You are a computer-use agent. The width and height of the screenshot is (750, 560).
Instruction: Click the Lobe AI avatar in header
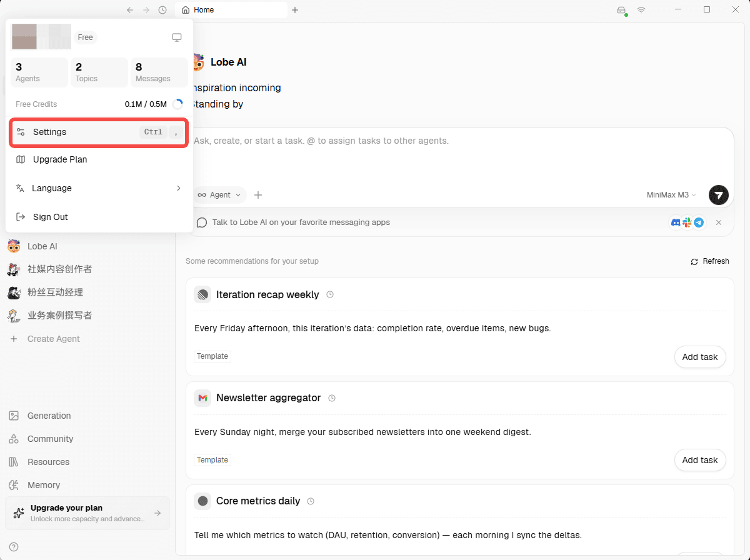point(198,62)
